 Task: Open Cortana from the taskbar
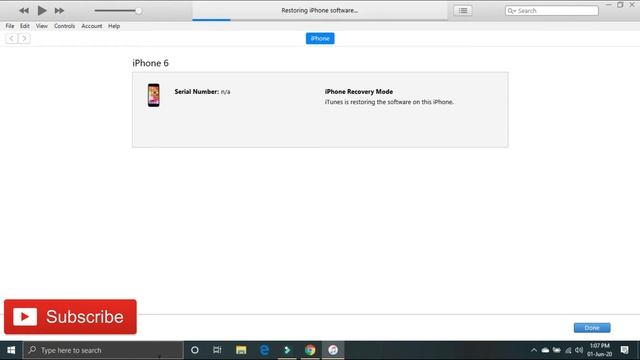tap(195, 350)
